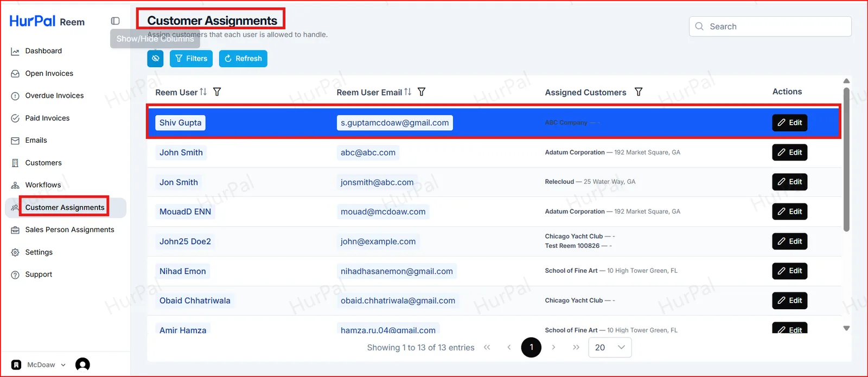
Task: Open the Filters button
Action: tap(191, 59)
